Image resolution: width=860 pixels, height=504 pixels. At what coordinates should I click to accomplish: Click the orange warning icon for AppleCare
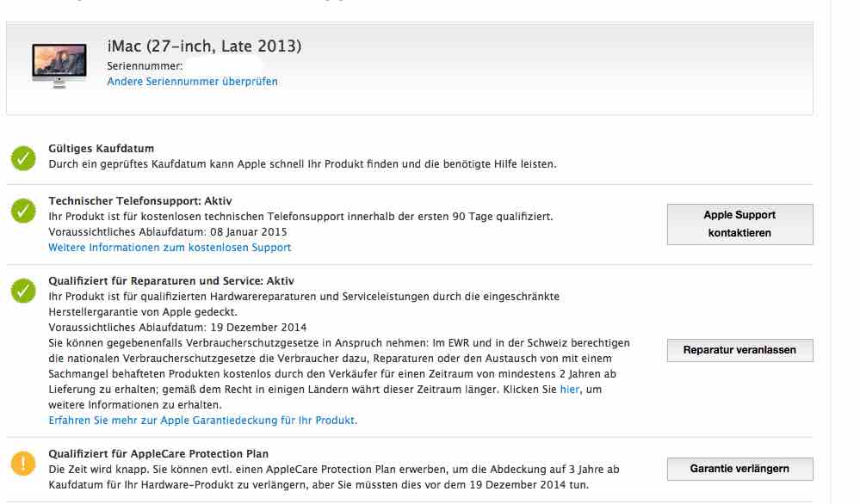pyautogui.click(x=23, y=463)
